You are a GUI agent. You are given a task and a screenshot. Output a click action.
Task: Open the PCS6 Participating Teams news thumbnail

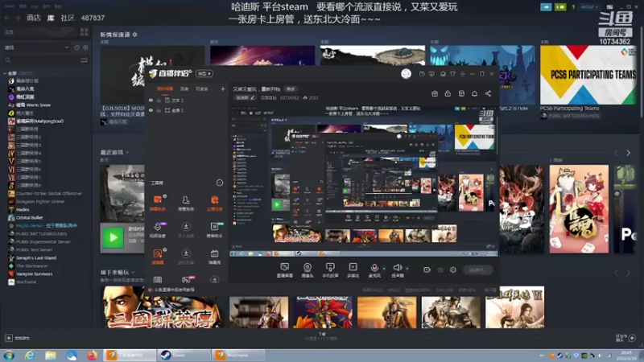588,75
